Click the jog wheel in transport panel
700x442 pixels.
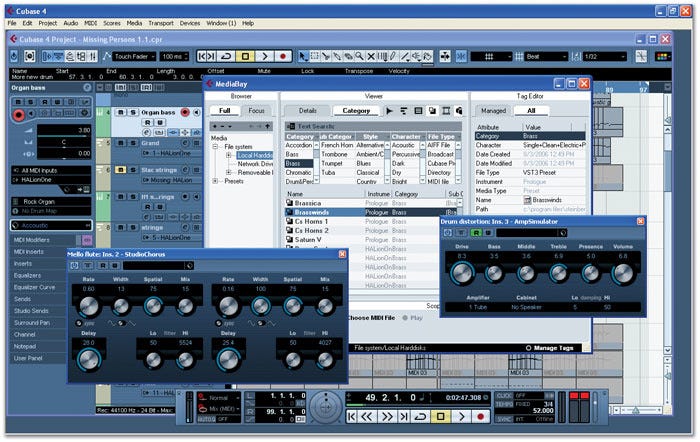pyautogui.click(x=326, y=407)
